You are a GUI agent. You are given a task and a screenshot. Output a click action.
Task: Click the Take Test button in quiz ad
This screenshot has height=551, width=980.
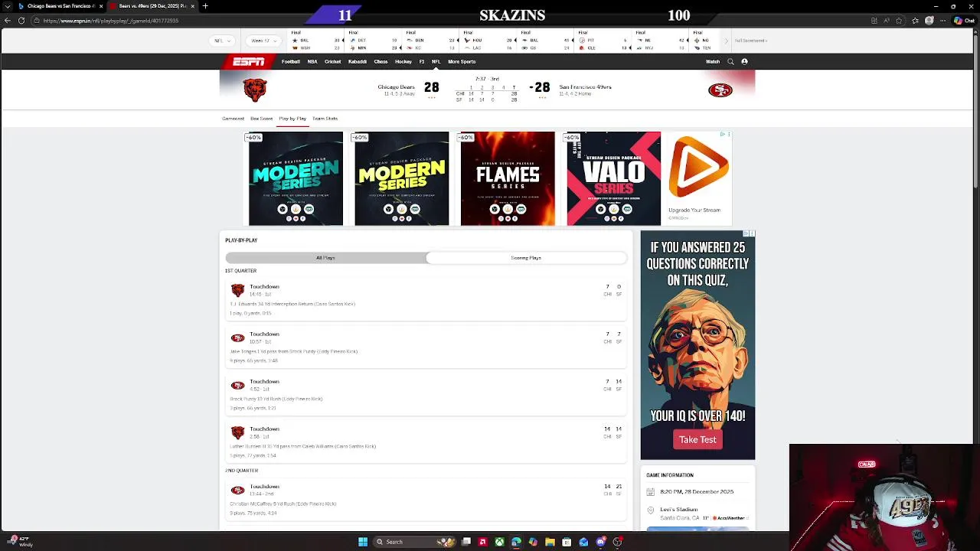pyautogui.click(x=697, y=439)
